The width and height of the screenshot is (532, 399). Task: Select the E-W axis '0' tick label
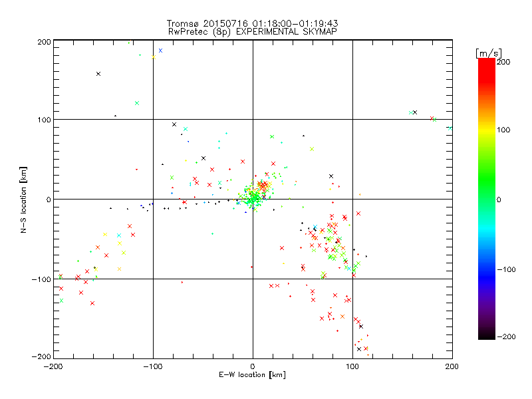click(253, 366)
